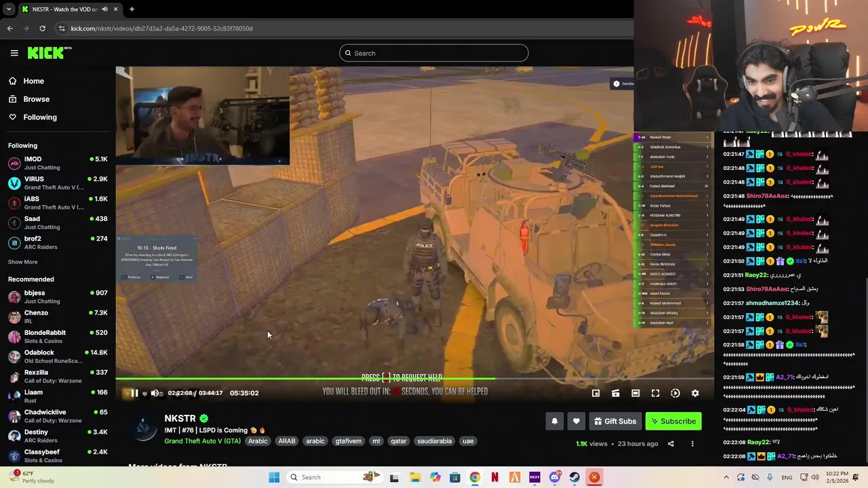Image resolution: width=868 pixels, height=488 pixels.
Task: Enter fullscreen video mode
Action: coord(655,393)
